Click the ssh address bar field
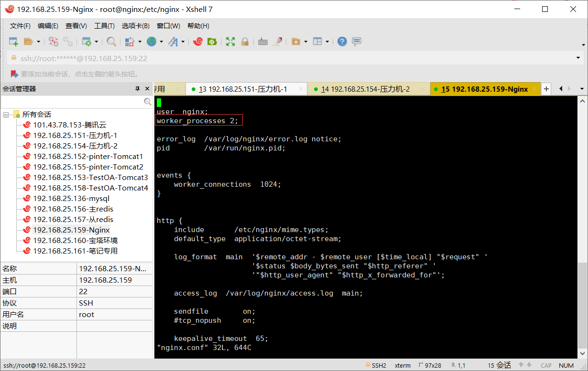588x371 pixels. pos(291,58)
